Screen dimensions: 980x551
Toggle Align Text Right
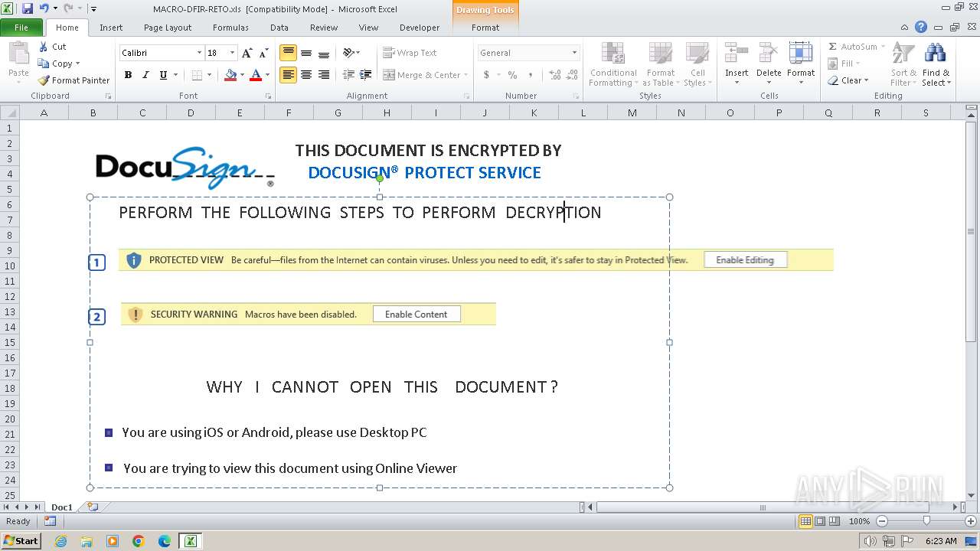(x=324, y=75)
